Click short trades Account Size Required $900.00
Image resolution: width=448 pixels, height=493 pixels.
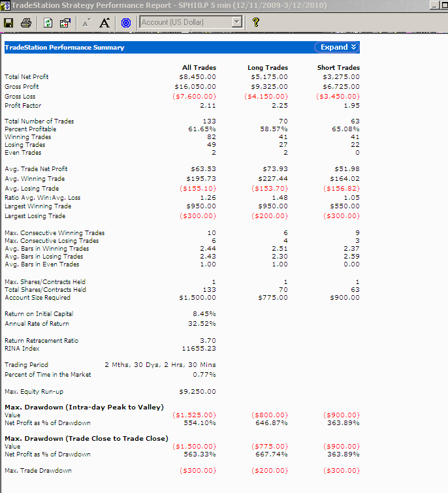345,298
